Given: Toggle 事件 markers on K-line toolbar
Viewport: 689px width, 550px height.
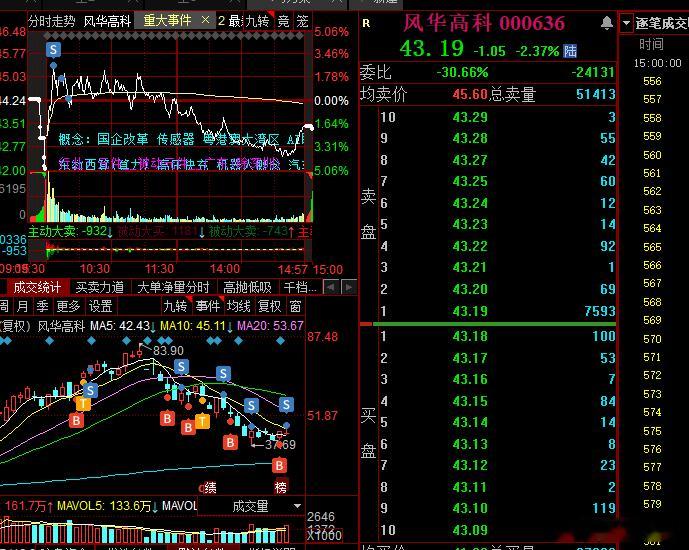Looking at the screenshot, I should 207,306.
